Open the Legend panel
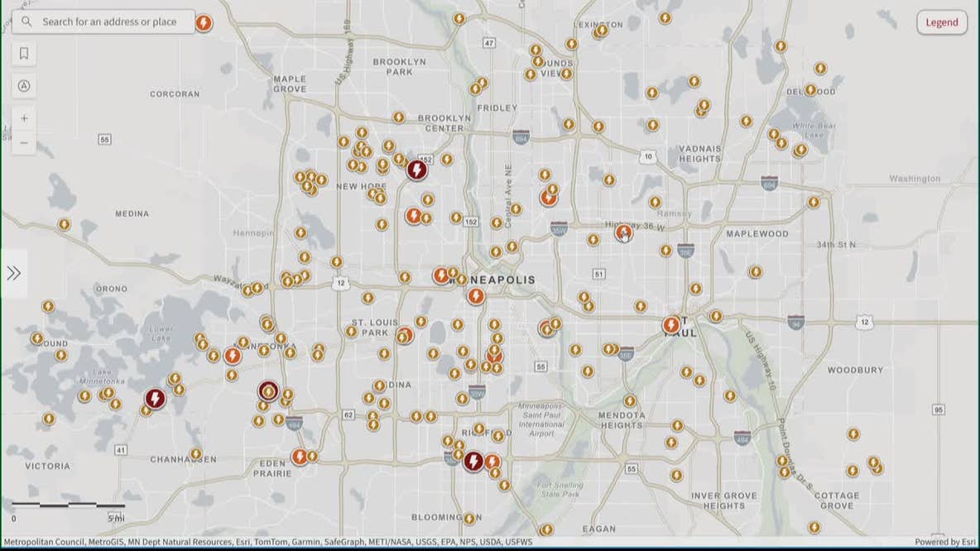Viewport: 980px width, 551px height. pos(941,22)
